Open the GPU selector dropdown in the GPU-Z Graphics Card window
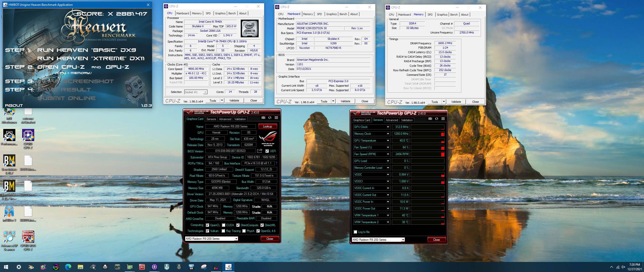The height and width of the screenshot is (272, 644). (x=236, y=239)
